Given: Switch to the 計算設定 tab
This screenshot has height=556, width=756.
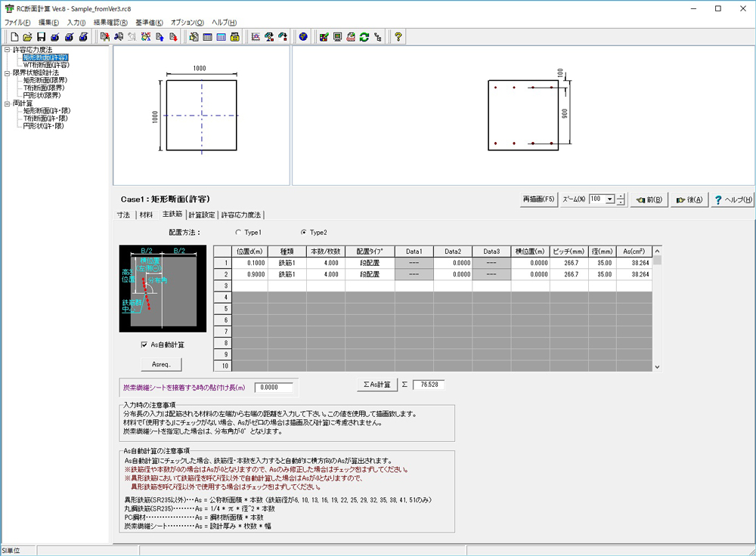Looking at the screenshot, I should [202, 215].
